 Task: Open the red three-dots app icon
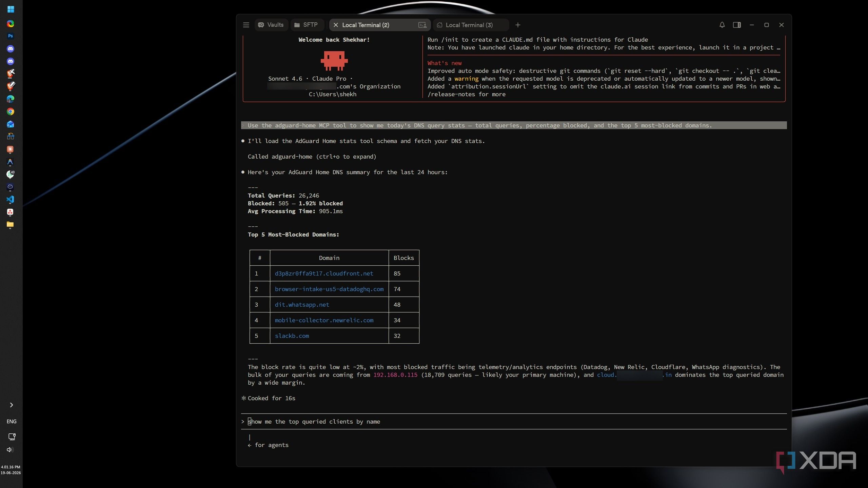(x=11, y=212)
